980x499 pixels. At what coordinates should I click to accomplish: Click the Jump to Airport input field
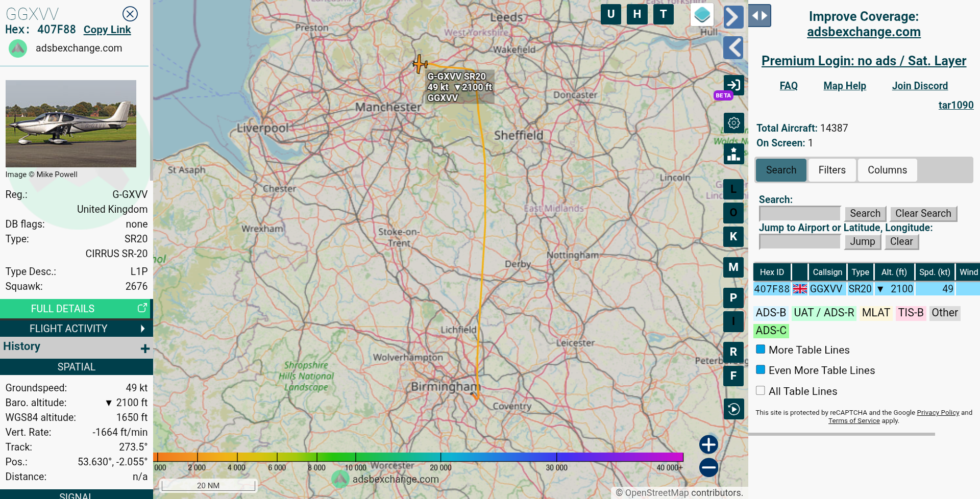point(799,241)
